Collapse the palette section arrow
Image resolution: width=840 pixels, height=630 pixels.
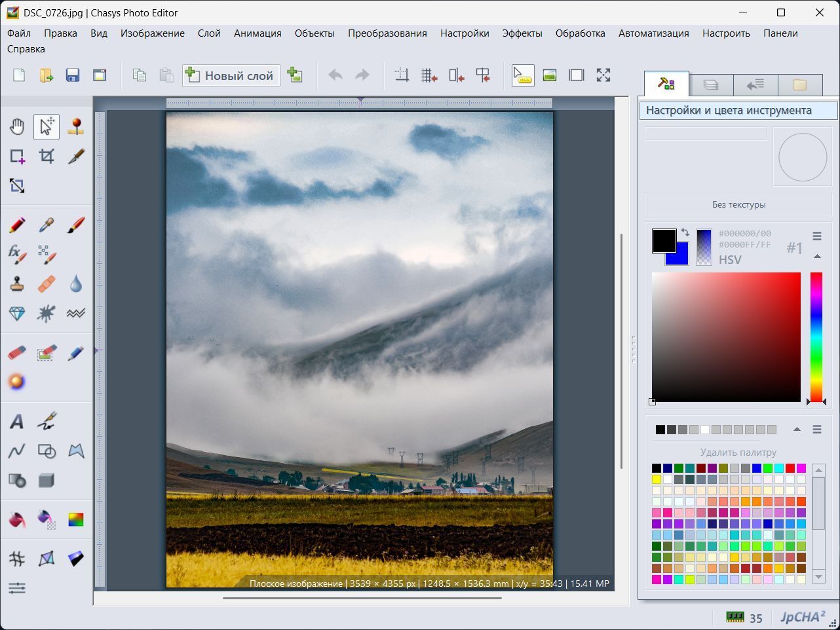pos(797,430)
